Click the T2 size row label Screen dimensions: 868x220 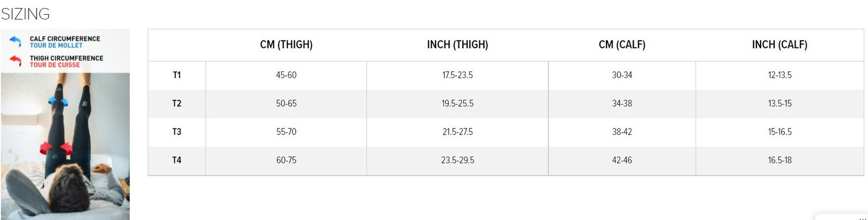click(x=177, y=103)
